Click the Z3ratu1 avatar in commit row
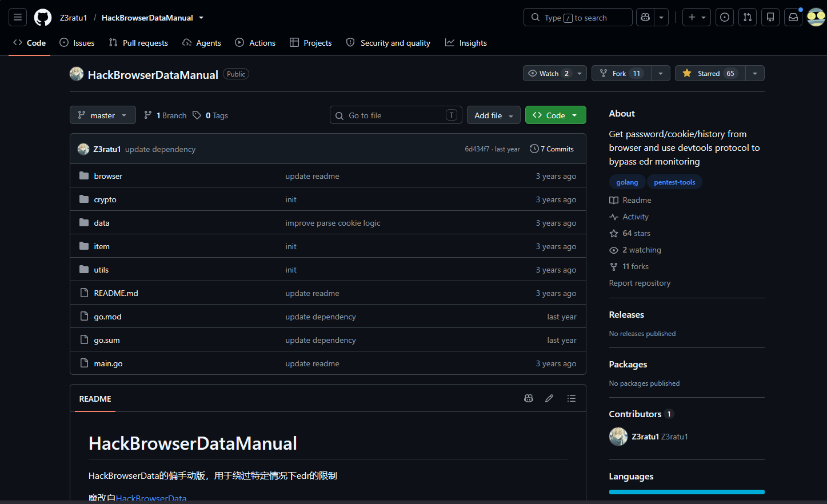The height and width of the screenshot is (504, 827). click(83, 149)
